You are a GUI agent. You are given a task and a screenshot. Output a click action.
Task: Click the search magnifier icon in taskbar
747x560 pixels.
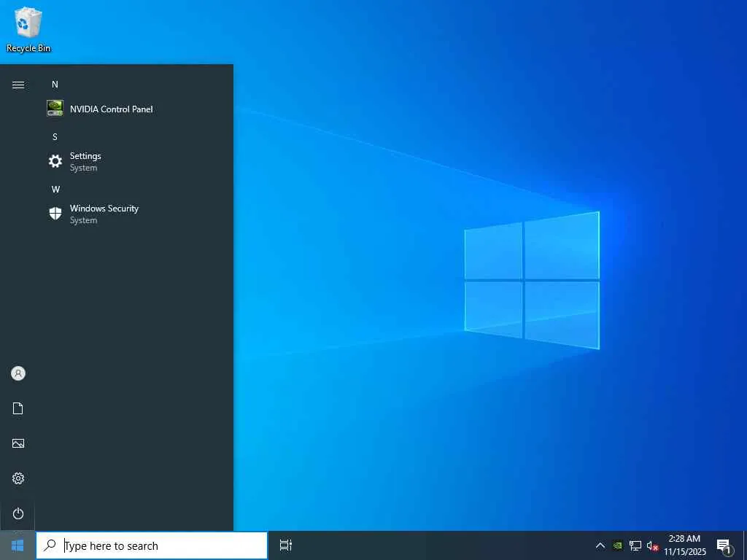pyautogui.click(x=50, y=545)
